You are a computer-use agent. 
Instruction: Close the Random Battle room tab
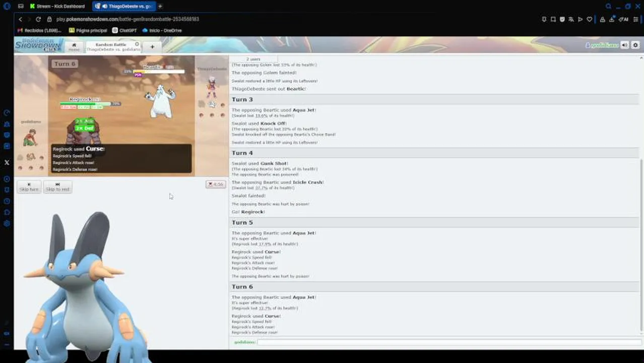(x=137, y=44)
